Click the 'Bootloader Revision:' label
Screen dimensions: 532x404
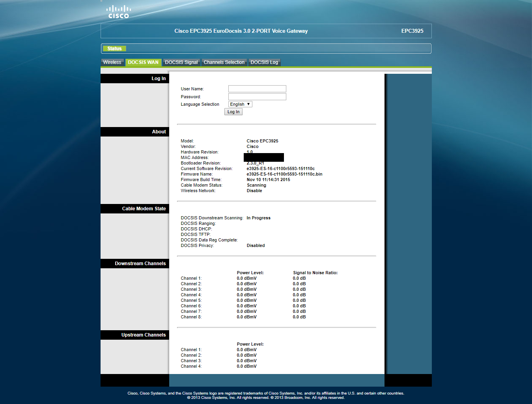pos(201,163)
